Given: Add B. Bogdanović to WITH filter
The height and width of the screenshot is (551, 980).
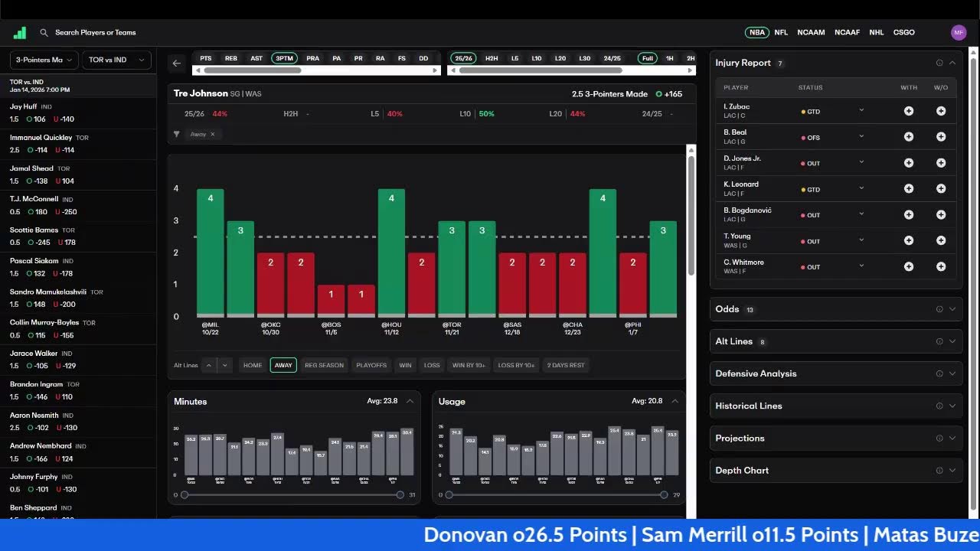Looking at the screenshot, I should [909, 215].
